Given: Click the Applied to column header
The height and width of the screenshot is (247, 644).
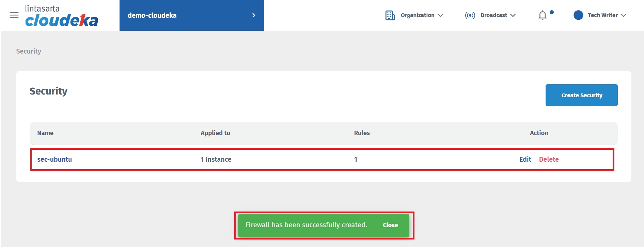Looking at the screenshot, I should (x=215, y=133).
